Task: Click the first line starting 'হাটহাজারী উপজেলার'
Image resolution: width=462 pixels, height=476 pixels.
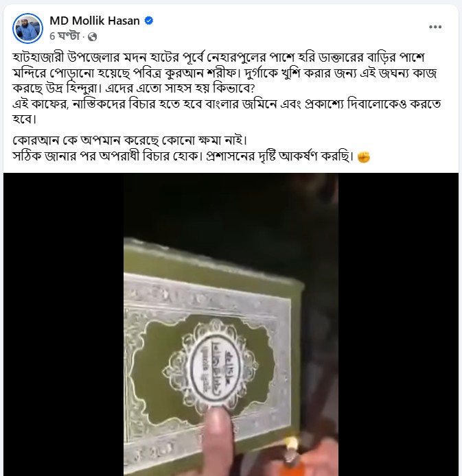Action: (218, 57)
